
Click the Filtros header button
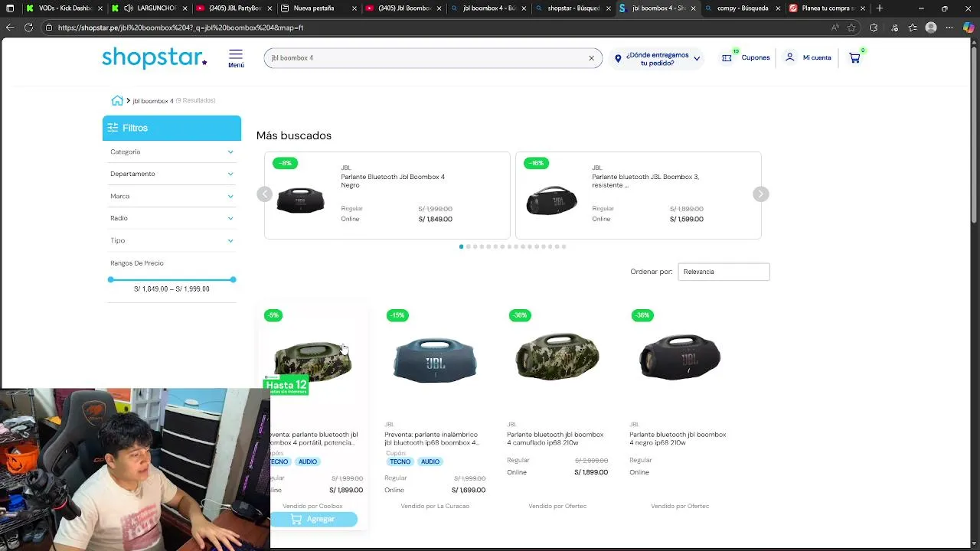(x=171, y=128)
